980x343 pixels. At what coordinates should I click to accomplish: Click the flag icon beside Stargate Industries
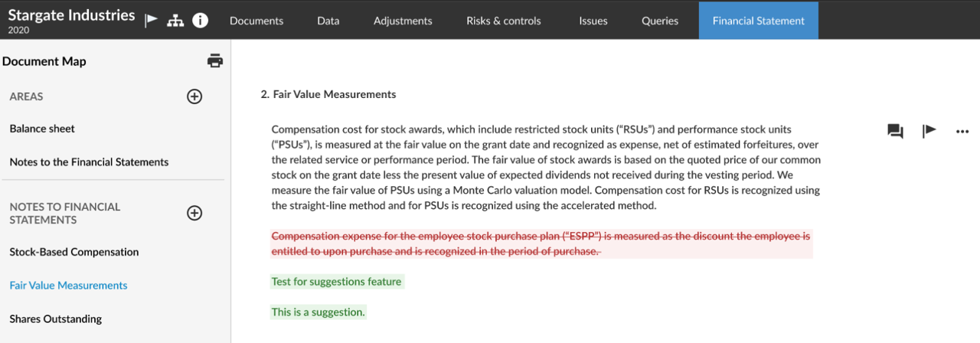click(x=152, y=20)
